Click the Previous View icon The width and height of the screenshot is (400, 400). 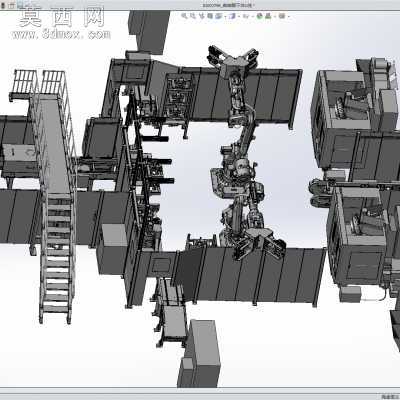point(201,16)
